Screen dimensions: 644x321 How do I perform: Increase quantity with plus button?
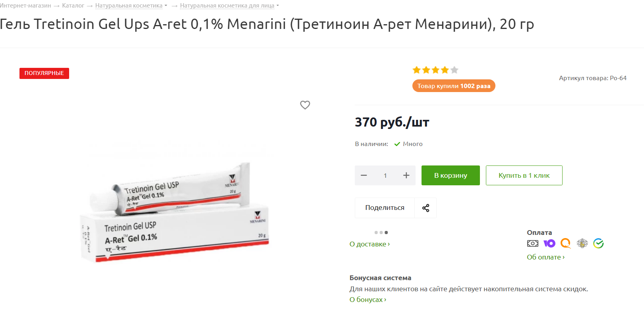click(406, 175)
